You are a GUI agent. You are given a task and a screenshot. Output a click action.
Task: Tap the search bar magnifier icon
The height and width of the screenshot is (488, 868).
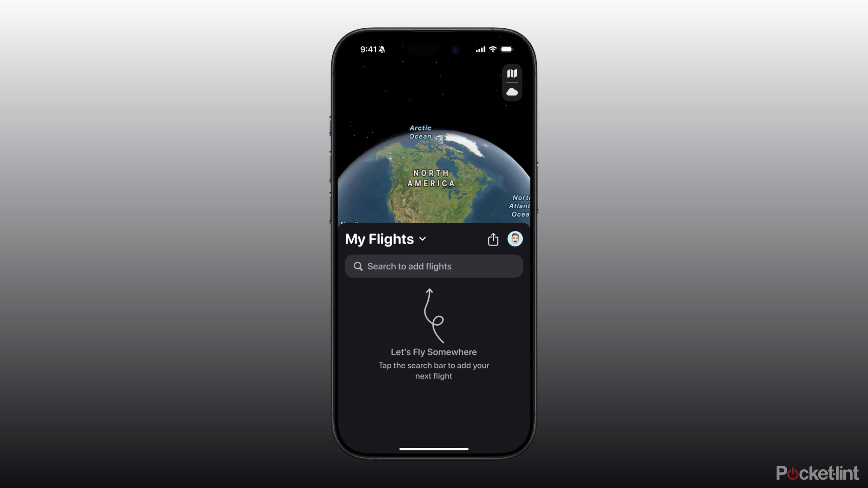(358, 266)
